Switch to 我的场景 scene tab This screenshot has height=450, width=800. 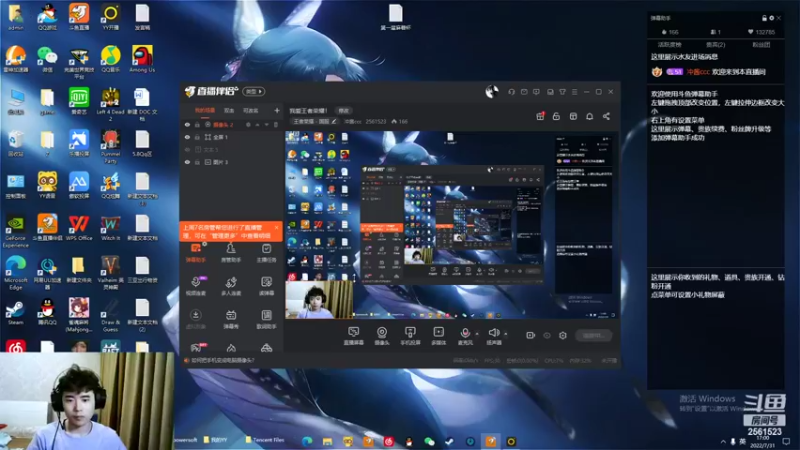pyautogui.click(x=205, y=110)
